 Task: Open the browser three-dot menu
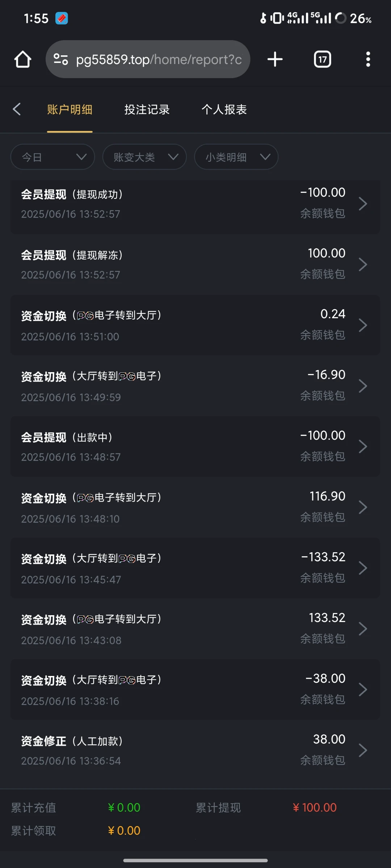coord(368,59)
